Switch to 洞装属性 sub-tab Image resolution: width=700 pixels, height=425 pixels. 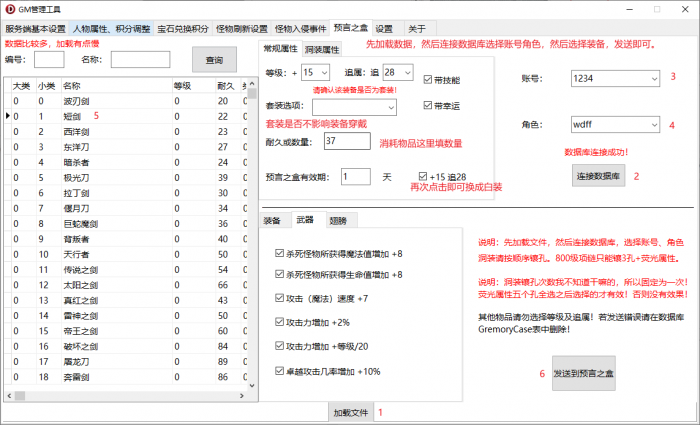pos(322,48)
